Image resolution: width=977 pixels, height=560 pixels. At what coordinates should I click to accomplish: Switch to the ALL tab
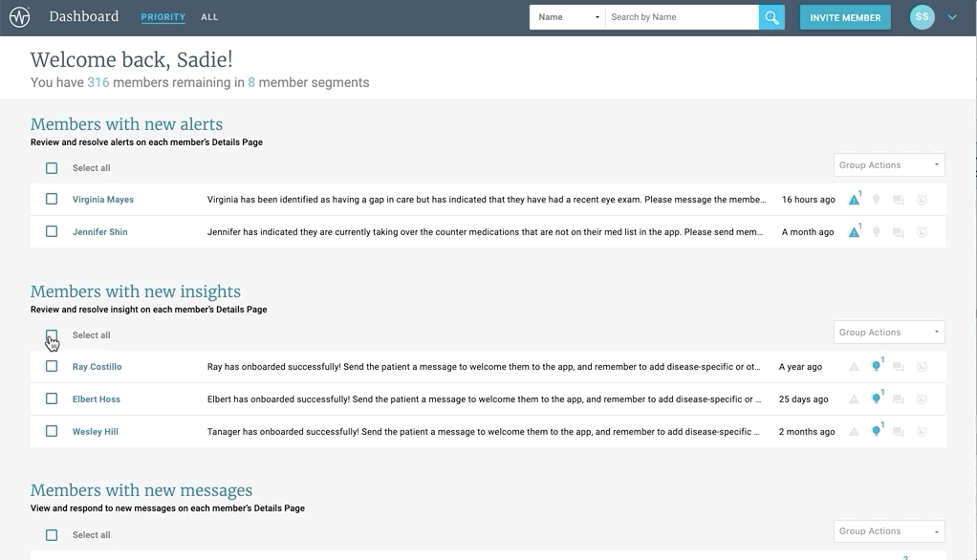[x=209, y=17]
